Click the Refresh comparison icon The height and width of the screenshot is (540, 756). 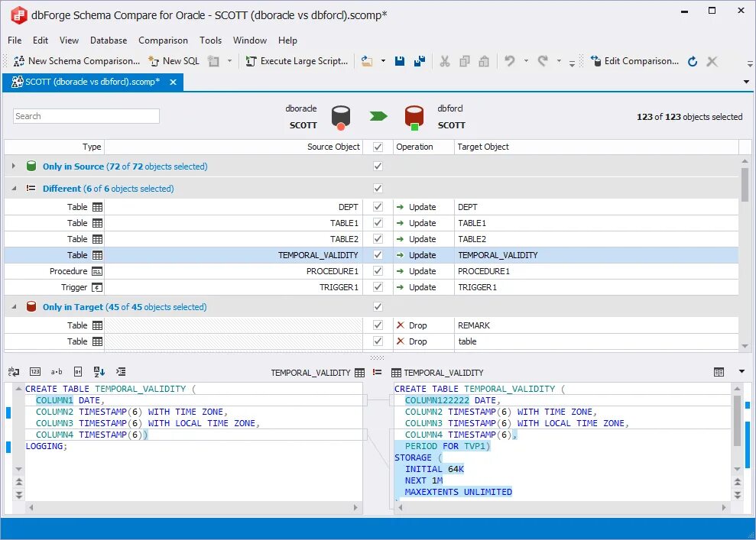point(693,61)
